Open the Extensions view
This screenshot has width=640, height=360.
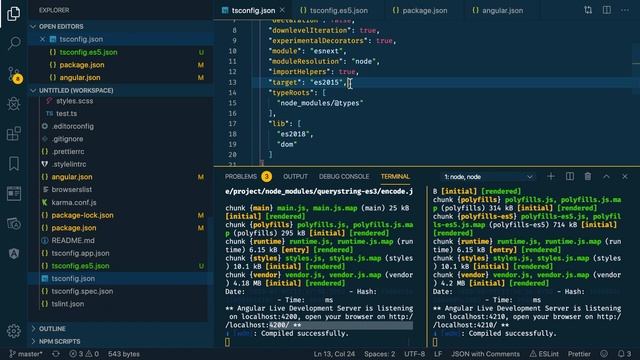coord(13,133)
